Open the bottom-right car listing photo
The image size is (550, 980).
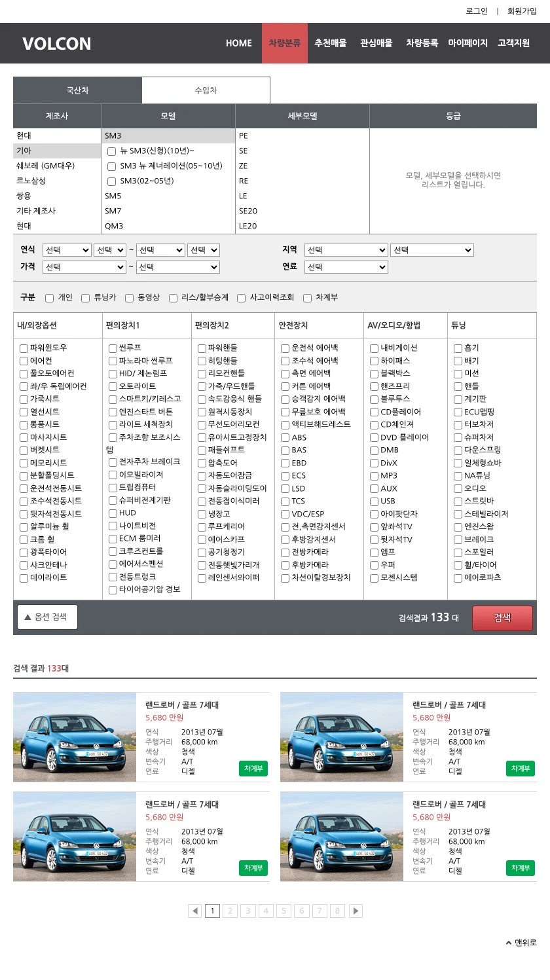click(342, 837)
